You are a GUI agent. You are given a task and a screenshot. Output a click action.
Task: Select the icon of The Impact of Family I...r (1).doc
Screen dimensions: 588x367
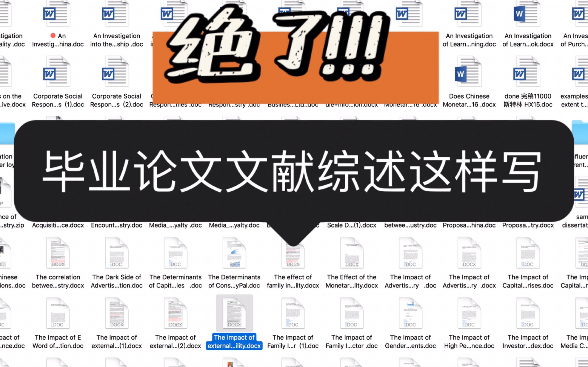pos(293,313)
